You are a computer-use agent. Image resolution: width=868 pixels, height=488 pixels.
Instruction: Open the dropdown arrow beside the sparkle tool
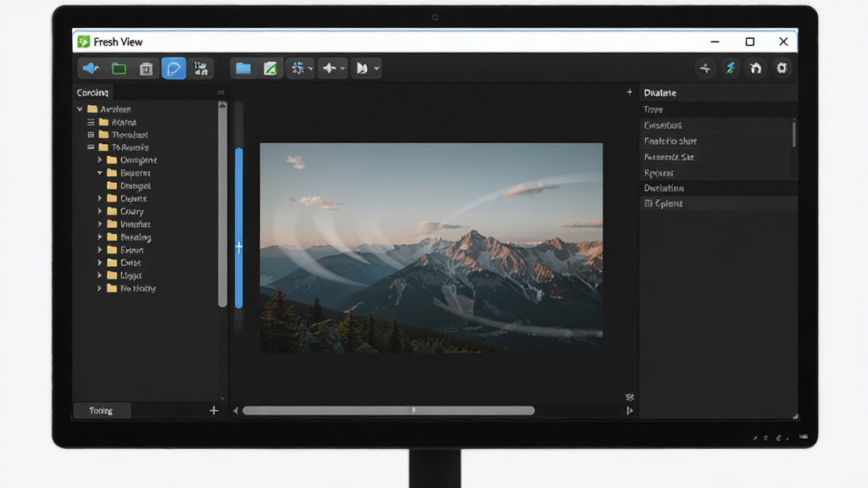pos(310,69)
